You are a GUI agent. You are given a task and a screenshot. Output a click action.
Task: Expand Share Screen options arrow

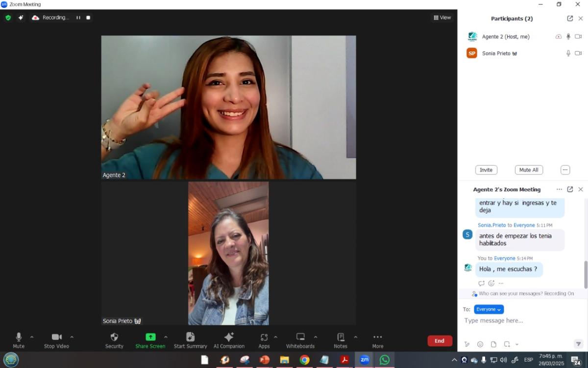pyautogui.click(x=166, y=337)
